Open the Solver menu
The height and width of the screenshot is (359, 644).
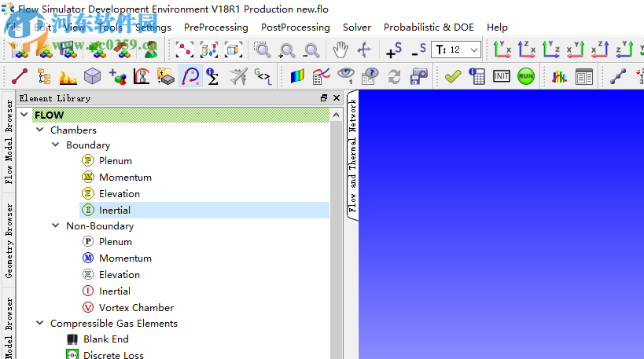[x=357, y=27]
